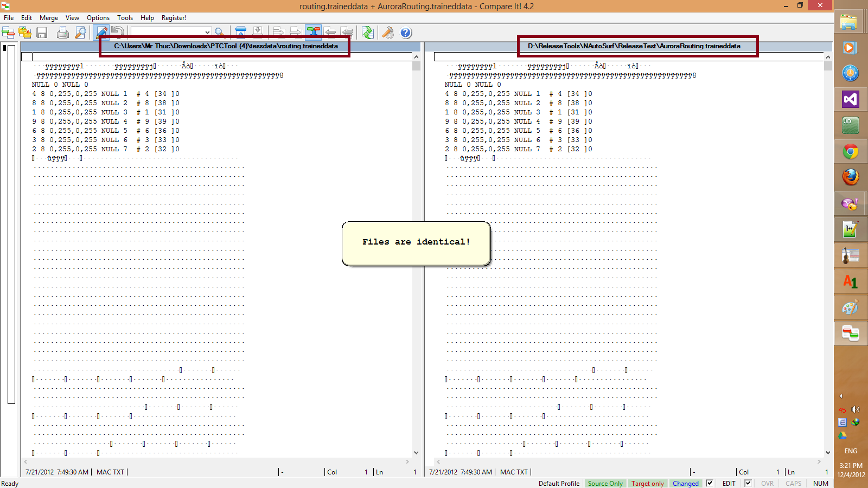Open Firefox from the taskbar
This screenshot has height=488, width=868.
(850, 177)
